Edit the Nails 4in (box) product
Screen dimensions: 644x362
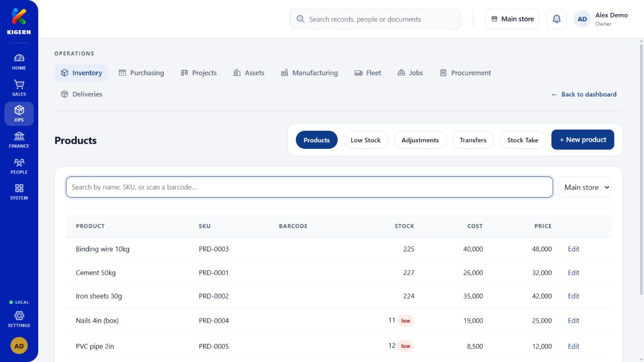click(x=574, y=320)
